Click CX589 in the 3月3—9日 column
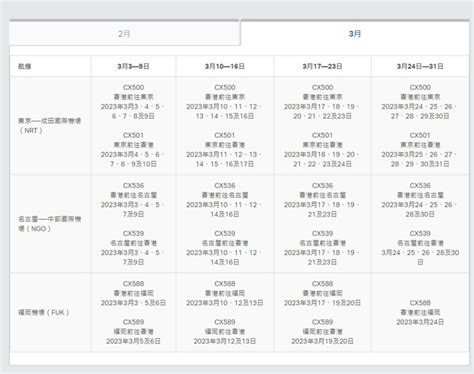The image size is (474, 374). point(133,322)
